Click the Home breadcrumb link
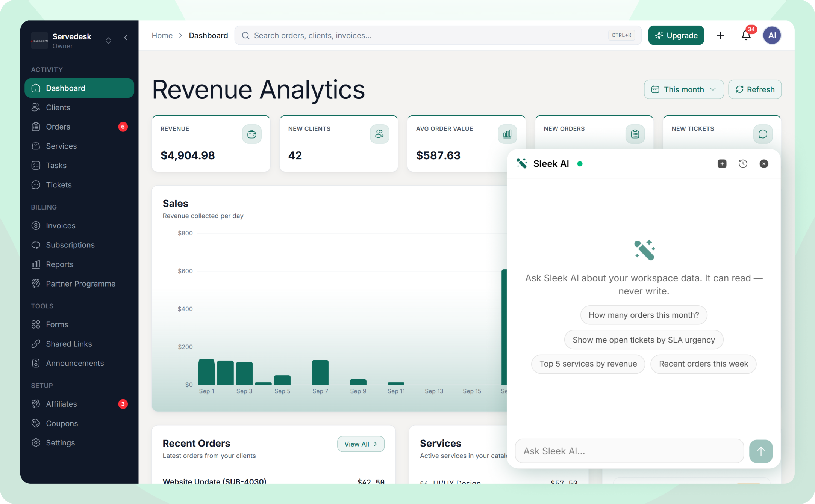815x504 pixels. coord(162,35)
